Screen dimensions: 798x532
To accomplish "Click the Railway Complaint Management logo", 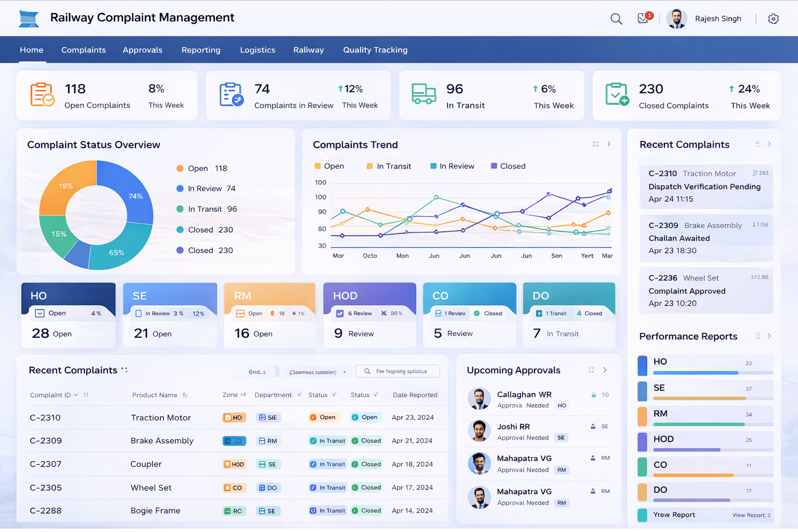I will [x=29, y=19].
